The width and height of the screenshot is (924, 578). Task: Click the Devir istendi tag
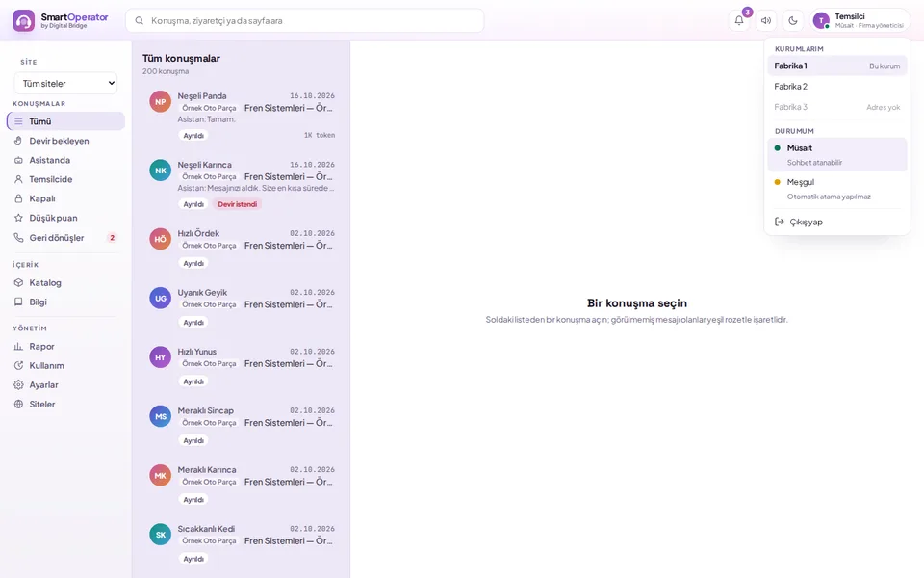pos(238,204)
